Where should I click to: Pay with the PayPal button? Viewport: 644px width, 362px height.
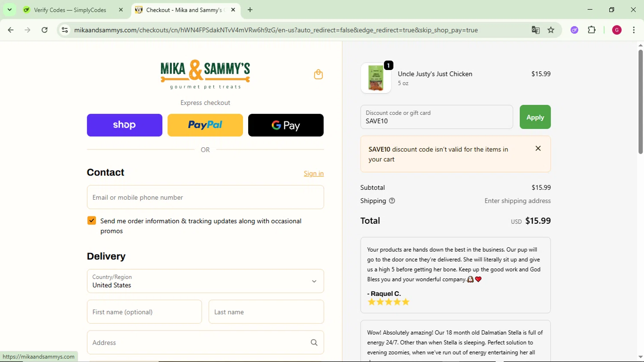coord(205,125)
